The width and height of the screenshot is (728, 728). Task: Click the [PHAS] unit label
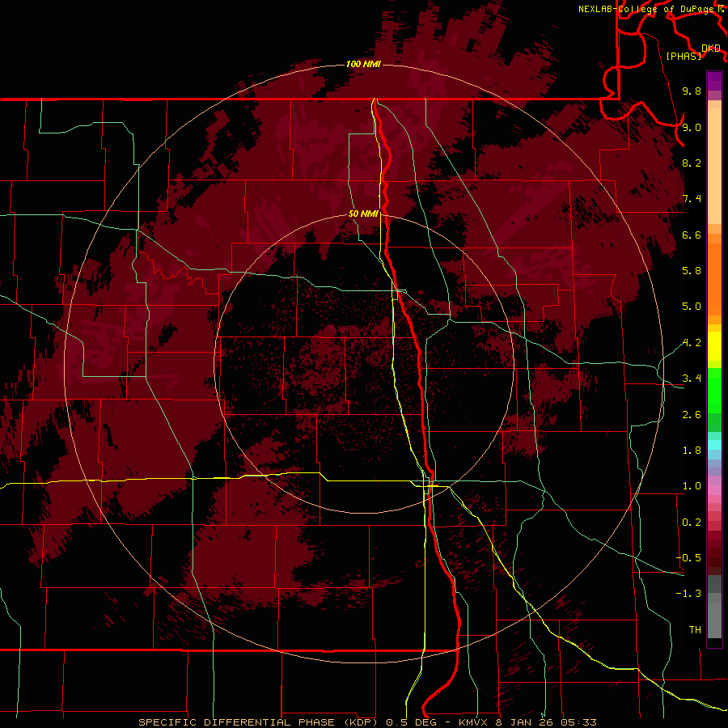point(684,56)
